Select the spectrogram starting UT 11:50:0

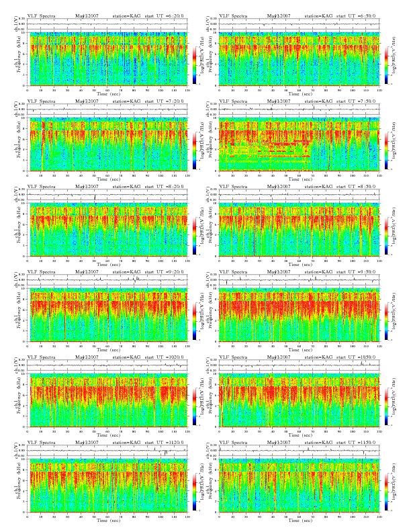[300, 486]
